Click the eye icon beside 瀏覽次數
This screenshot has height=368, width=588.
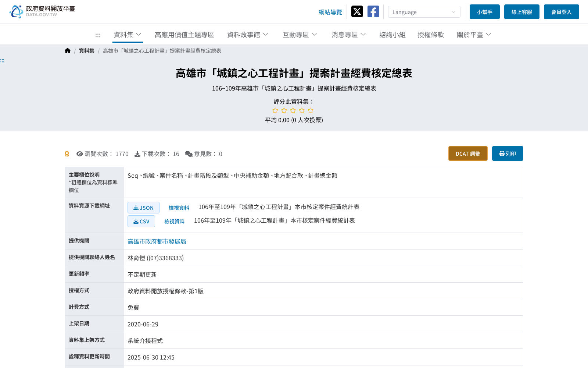coord(80,154)
